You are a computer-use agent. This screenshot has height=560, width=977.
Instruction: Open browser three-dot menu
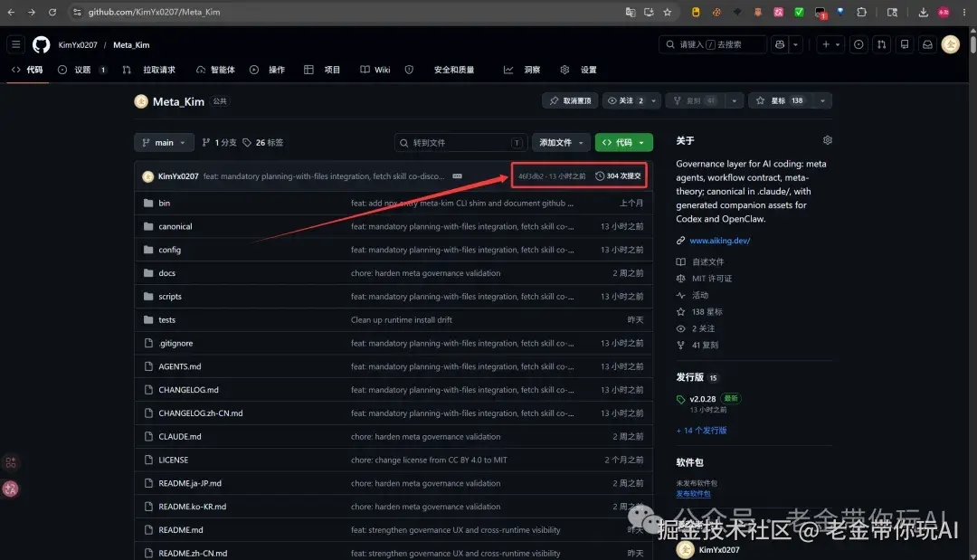pyautogui.click(x=964, y=12)
